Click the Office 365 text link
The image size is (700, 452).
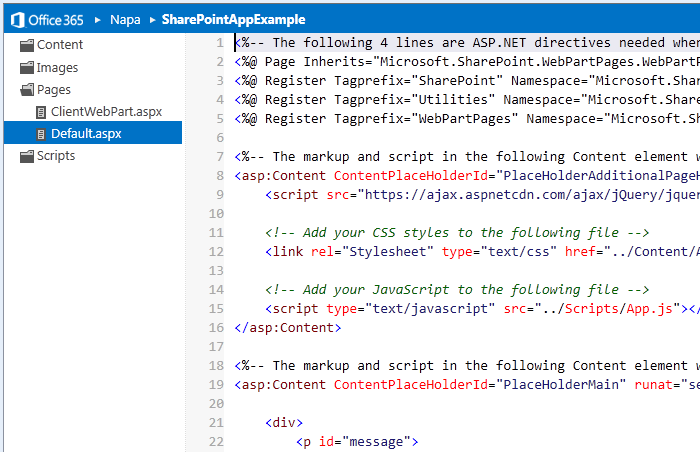pyautogui.click(x=56, y=20)
